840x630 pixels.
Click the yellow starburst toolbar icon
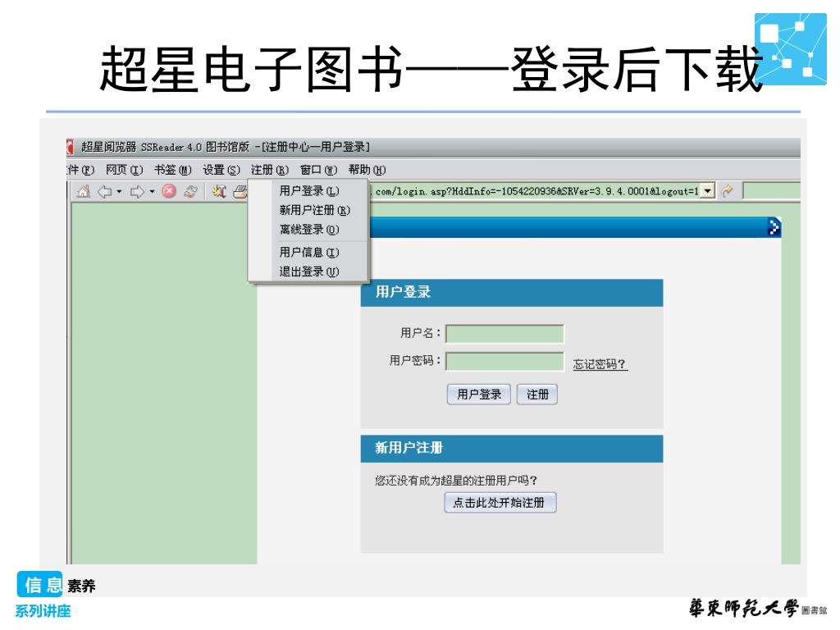(x=218, y=191)
